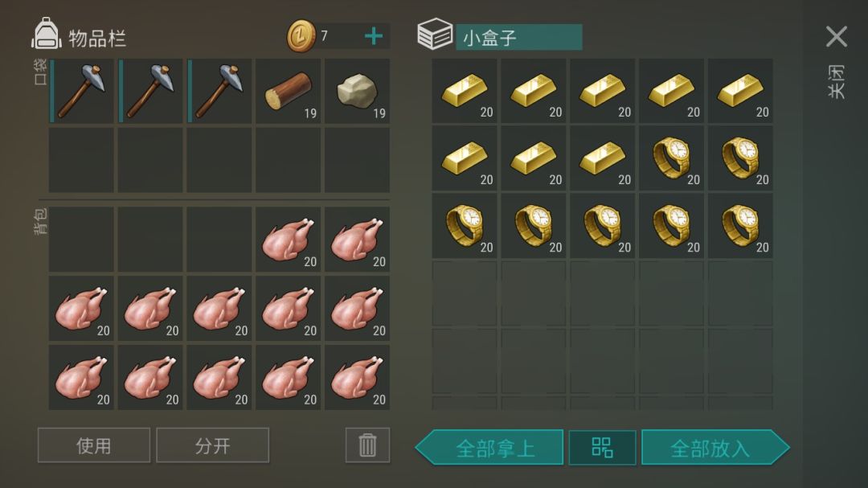Add coins with the plus icon

click(374, 36)
